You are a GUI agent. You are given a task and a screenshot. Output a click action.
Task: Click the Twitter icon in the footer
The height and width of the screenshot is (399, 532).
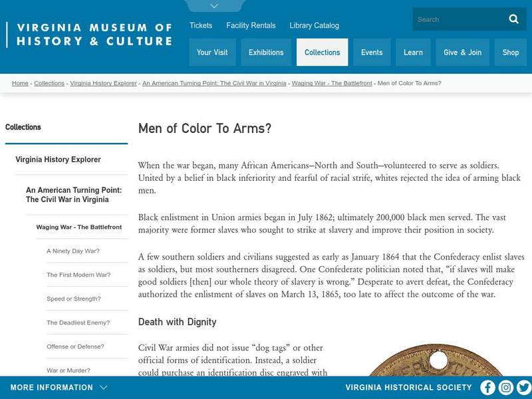[x=523, y=387]
